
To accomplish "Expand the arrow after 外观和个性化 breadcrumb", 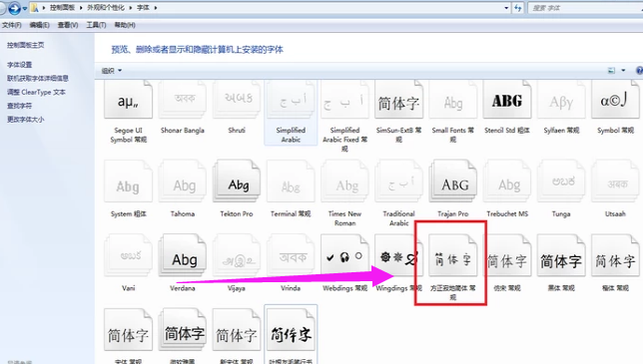I will [x=131, y=8].
